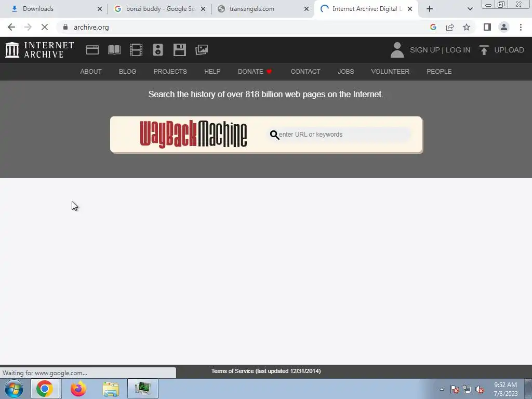This screenshot has width=532, height=399.
Task: View site information lock icon
Action: (65, 27)
